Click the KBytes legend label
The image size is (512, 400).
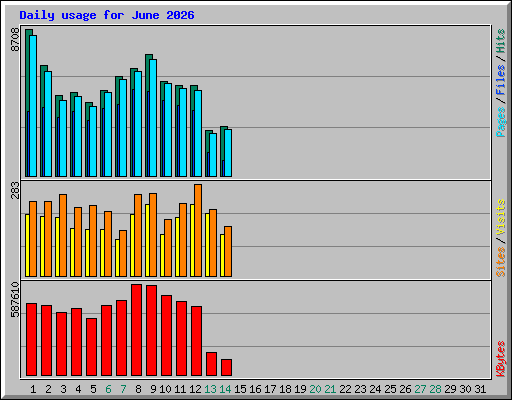tap(501, 359)
